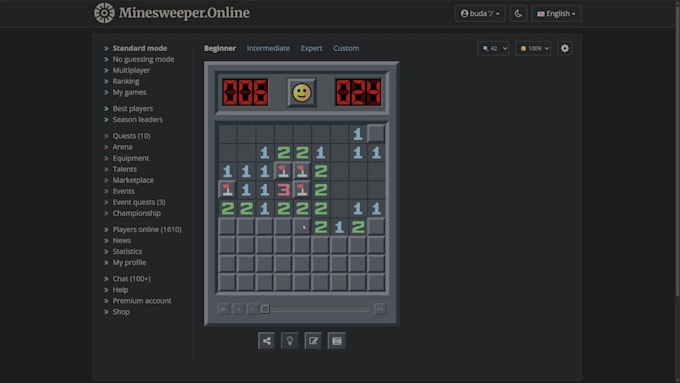This screenshot has height=383, width=680.
Task: Toggle dark mode moon icon
Action: coord(518,13)
